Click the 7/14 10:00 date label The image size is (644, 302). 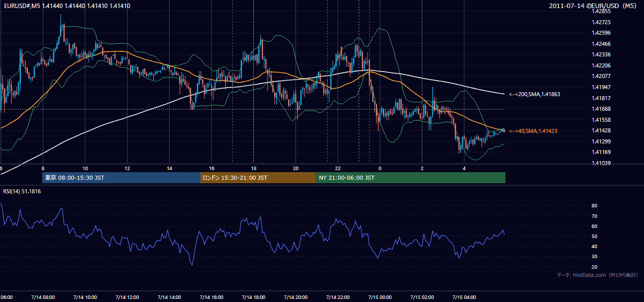(x=85, y=297)
